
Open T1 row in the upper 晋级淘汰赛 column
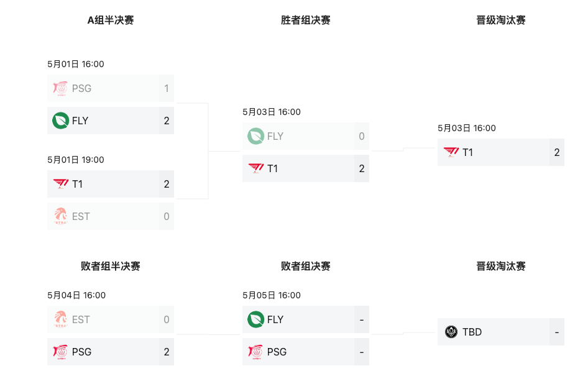point(500,152)
